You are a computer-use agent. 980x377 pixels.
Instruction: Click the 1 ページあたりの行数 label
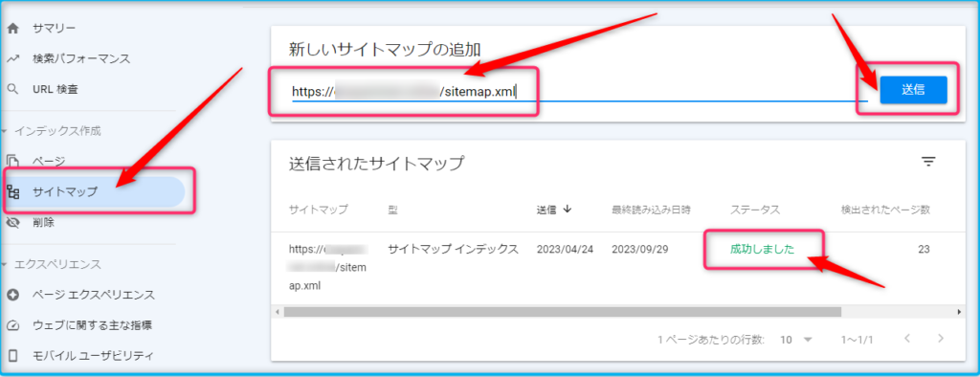tap(711, 340)
